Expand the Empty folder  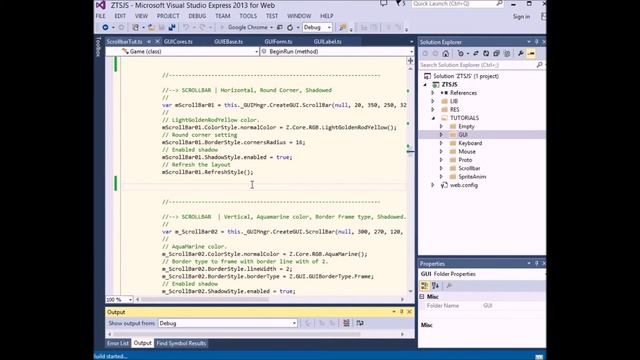click(x=441, y=127)
